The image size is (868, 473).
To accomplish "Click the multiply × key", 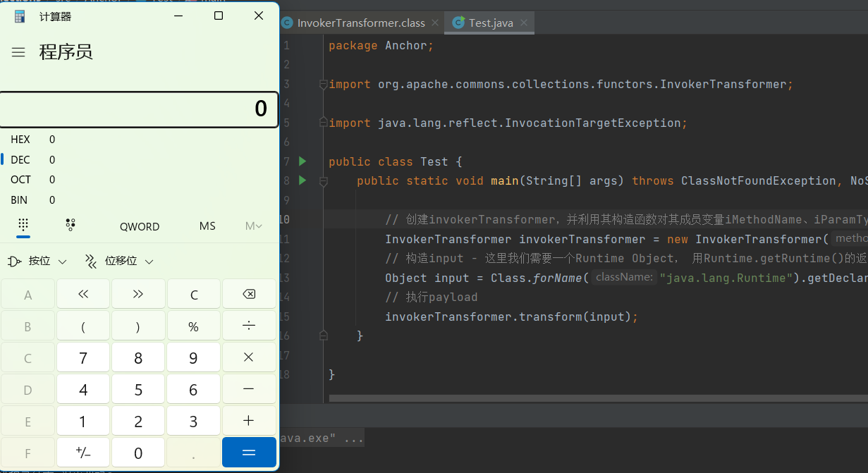I will point(249,357).
